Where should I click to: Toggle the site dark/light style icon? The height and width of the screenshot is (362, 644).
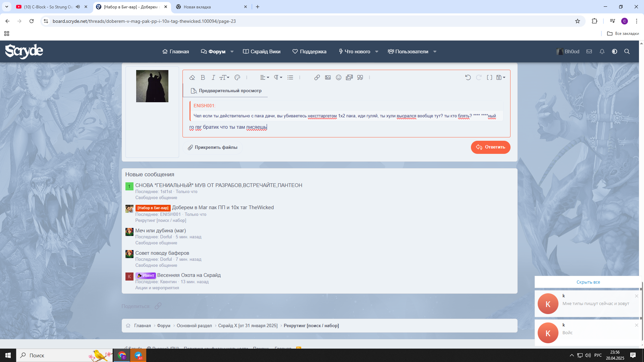coord(614,52)
